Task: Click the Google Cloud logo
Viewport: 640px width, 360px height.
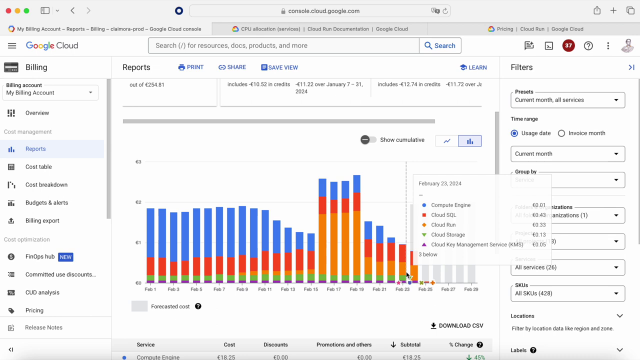Action: [52, 46]
